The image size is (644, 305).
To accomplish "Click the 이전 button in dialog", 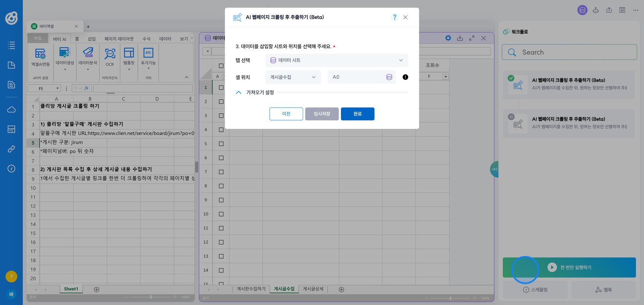I will click(x=286, y=114).
